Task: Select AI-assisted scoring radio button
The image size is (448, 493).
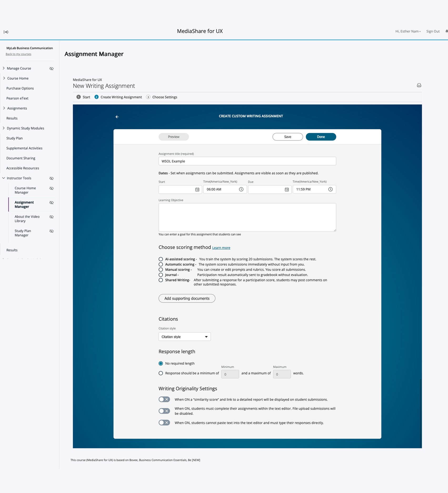Action: tap(161, 259)
